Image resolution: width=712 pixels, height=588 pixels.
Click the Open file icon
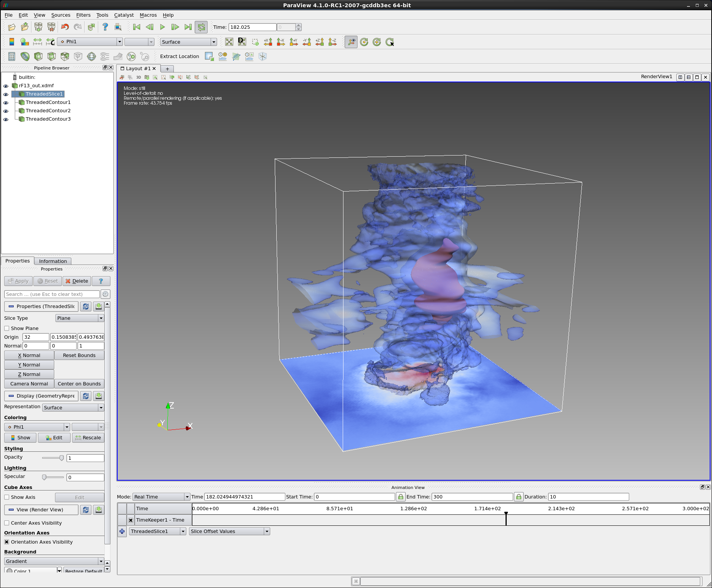click(x=12, y=27)
